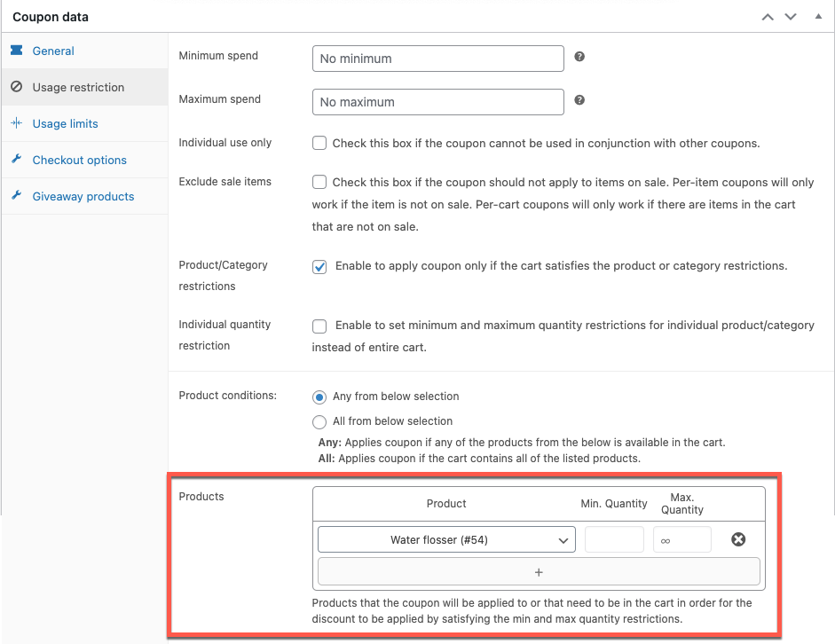Switch to the Checkout options tab

84,160
